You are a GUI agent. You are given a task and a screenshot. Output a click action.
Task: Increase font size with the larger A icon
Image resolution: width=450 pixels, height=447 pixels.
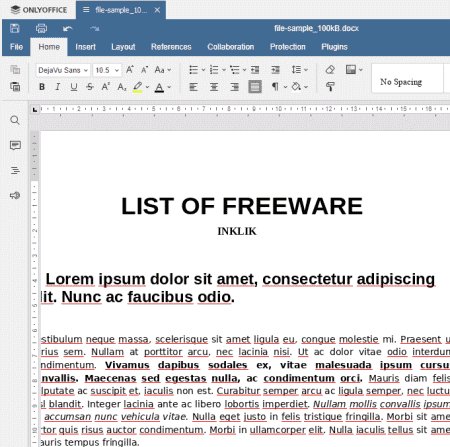(130, 70)
